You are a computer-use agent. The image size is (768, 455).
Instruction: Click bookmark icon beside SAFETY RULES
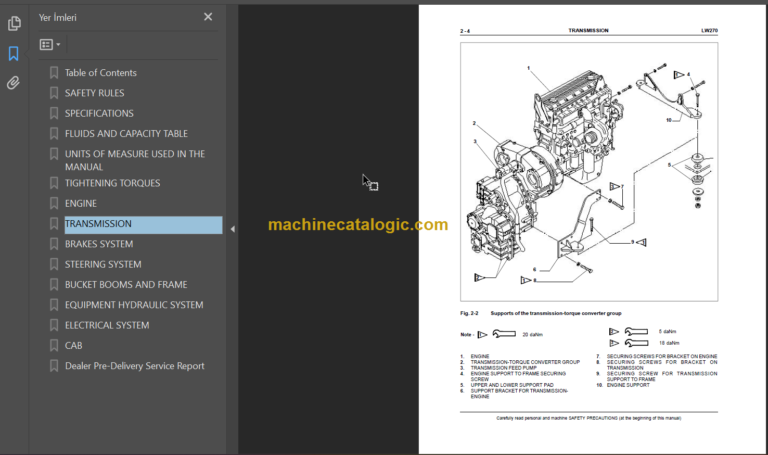pyautogui.click(x=54, y=93)
